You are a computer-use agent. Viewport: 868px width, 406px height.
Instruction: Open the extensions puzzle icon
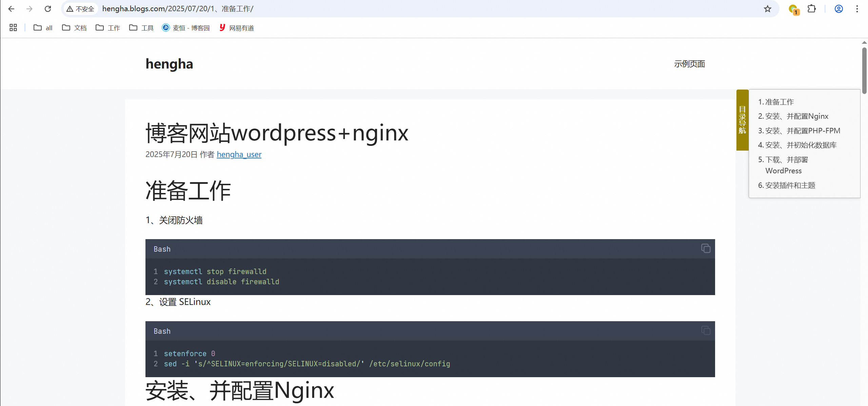point(812,9)
